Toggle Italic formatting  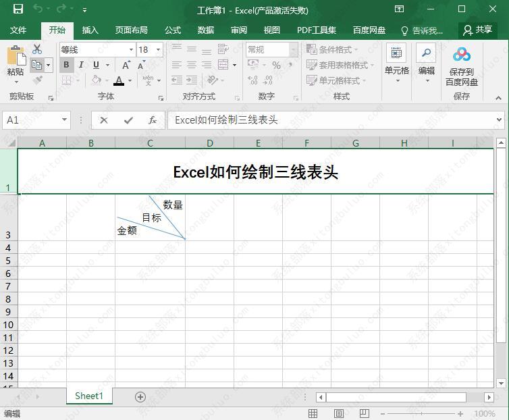point(81,65)
